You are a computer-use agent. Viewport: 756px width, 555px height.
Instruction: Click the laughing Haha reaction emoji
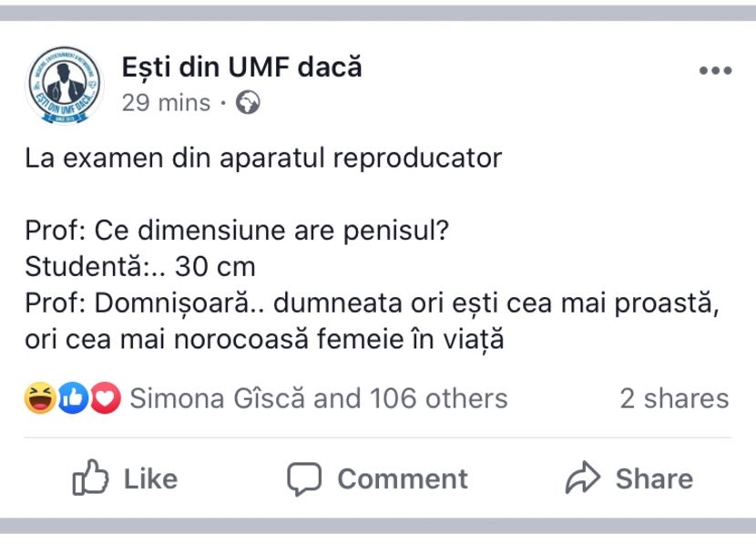click(x=39, y=397)
